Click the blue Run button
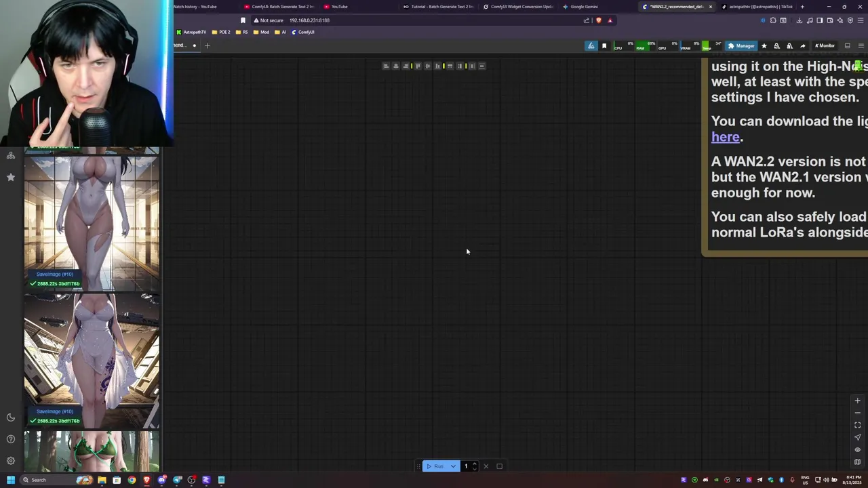 pyautogui.click(x=435, y=466)
